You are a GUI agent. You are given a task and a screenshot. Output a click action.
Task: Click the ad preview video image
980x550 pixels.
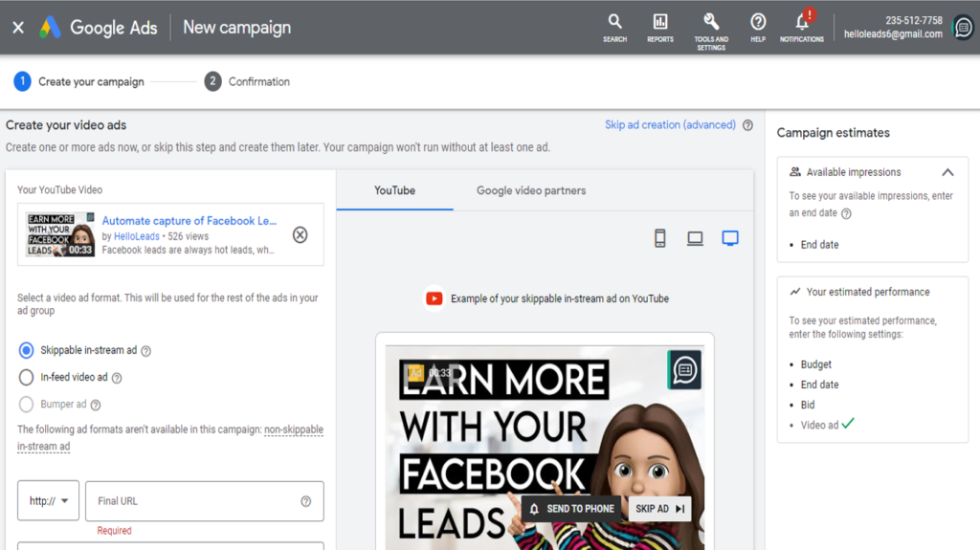point(545,448)
